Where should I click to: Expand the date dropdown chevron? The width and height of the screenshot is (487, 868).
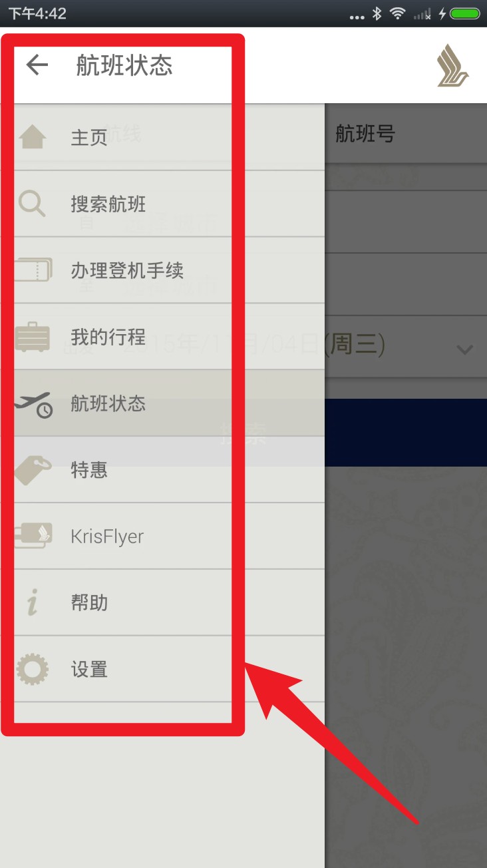464,349
